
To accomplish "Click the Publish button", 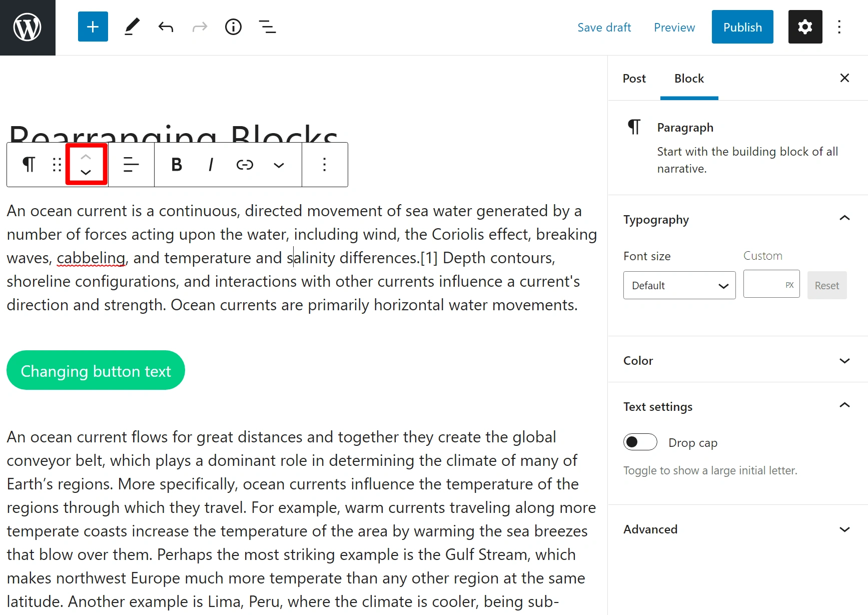I will [742, 27].
